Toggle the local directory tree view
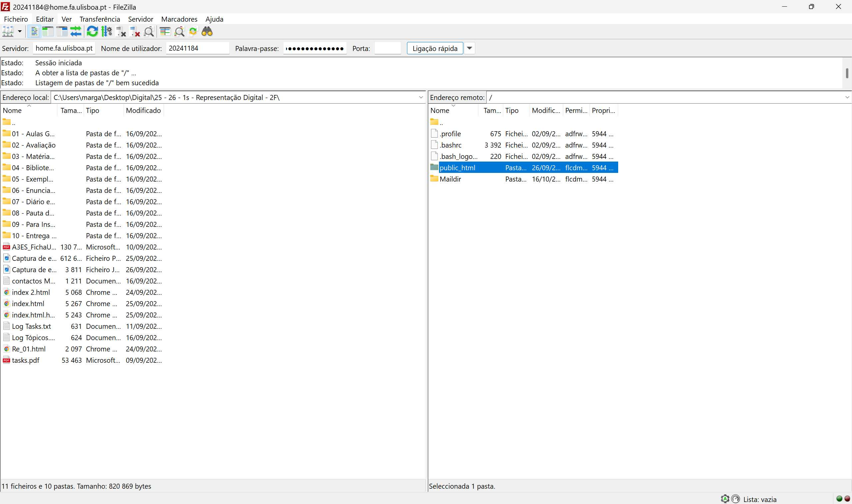This screenshot has height=504, width=852. click(48, 32)
